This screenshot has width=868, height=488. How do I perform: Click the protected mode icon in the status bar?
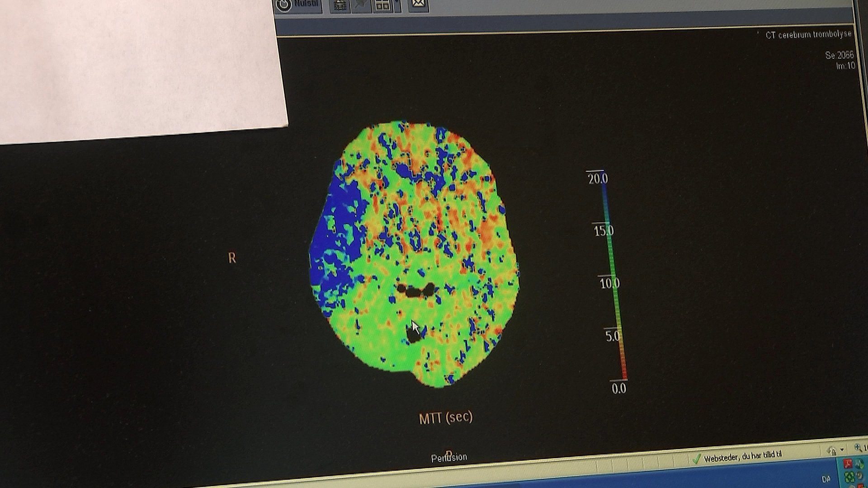pos(831,450)
